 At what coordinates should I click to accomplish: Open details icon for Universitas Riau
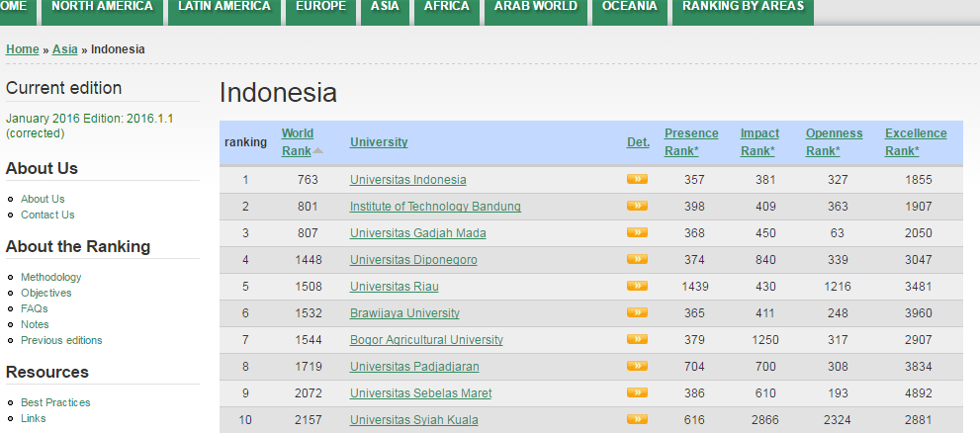(x=637, y=286)
